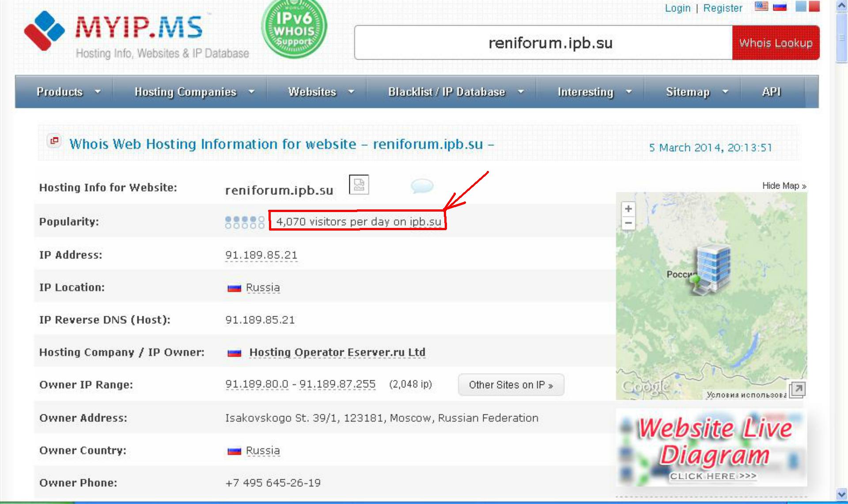Open the range end 91.189.87.255 link

tap(337, 384)
